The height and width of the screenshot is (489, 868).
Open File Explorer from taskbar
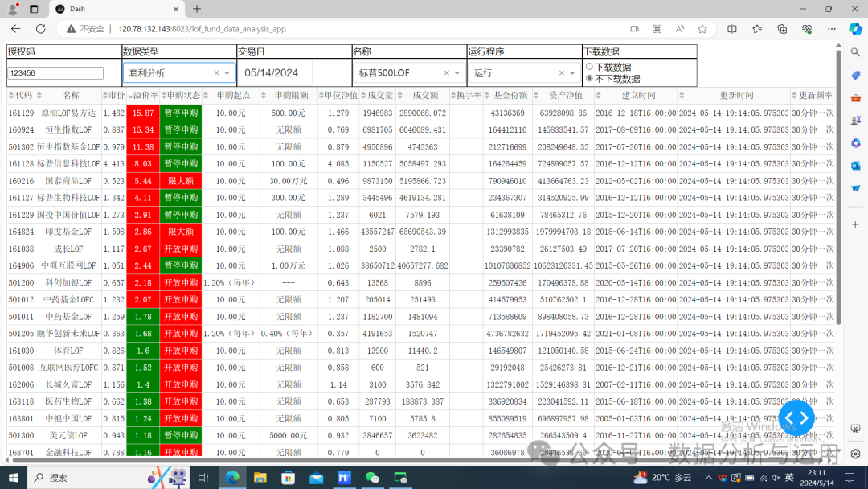coord(260,478)
